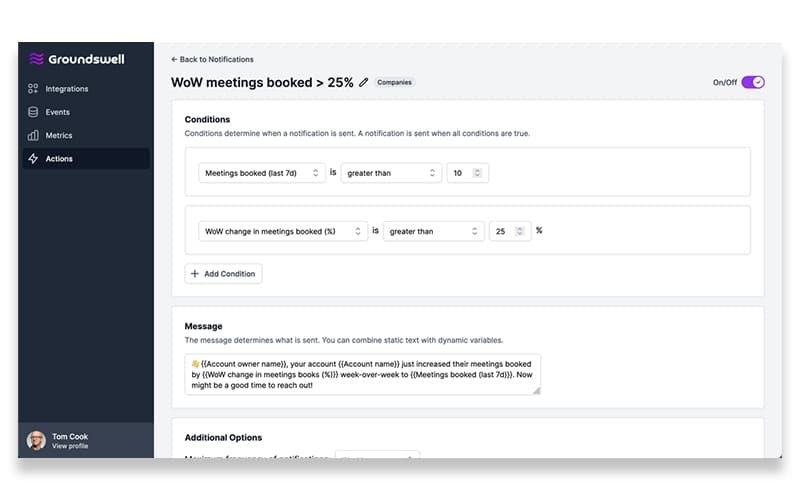
Task: Click Tom Cook's profile avatar
Action: coord(36,440)
